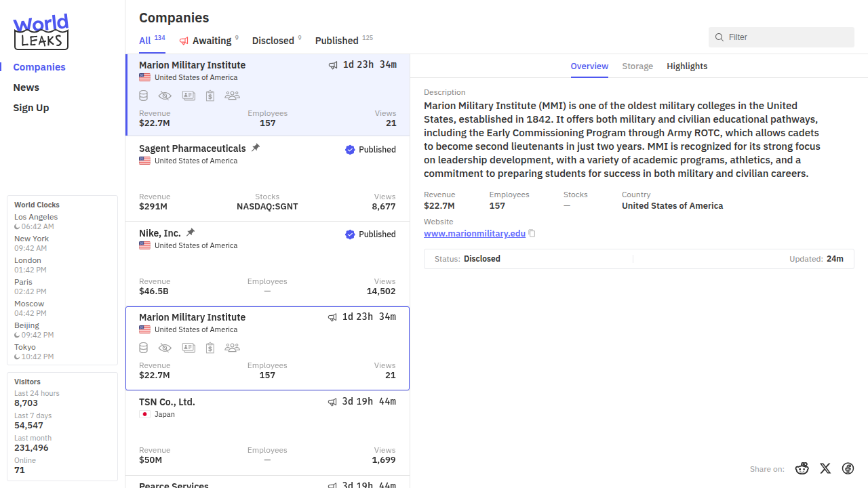This screenshot has width=868, height=488.
Task: Open the Highlights tab
Action: 687,66
